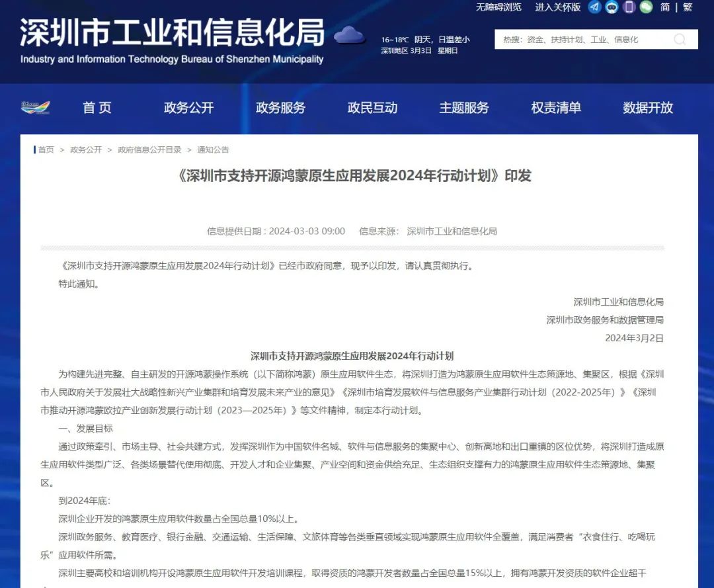The image size is (714, 588).
Task: Click the 信息来源 深圳市工业和信息化局 text
Action: [x=428, y=231]
